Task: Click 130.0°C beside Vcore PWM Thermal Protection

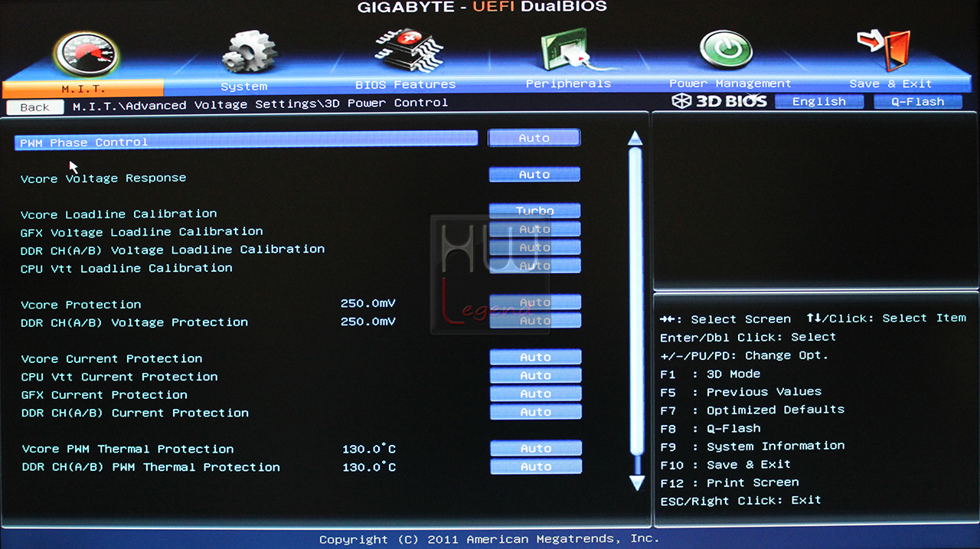Action: pos(369,449)
